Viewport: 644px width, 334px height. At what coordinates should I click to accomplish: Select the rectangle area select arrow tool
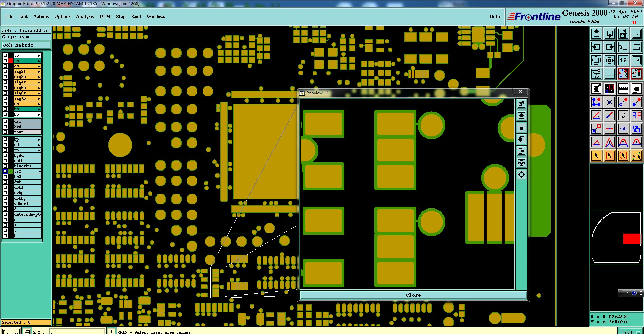point(610,156)
